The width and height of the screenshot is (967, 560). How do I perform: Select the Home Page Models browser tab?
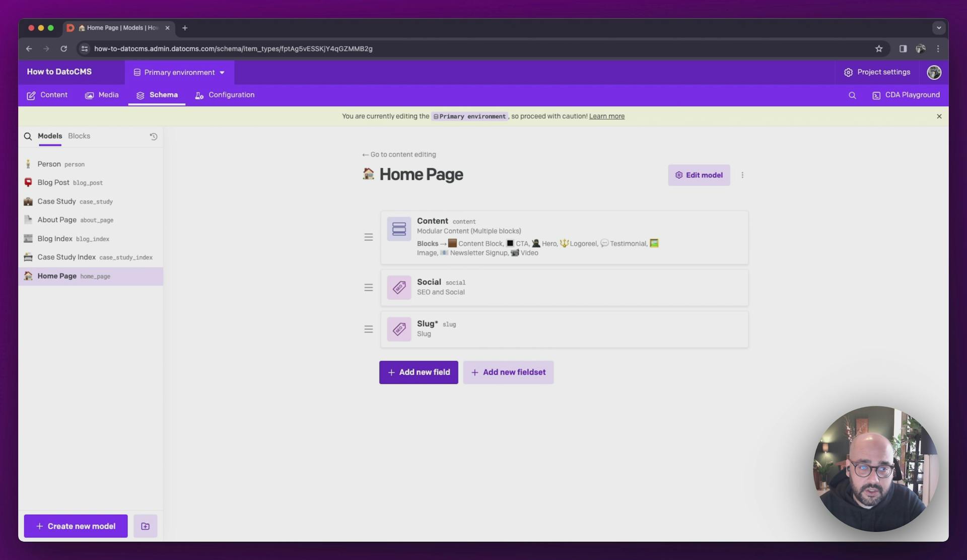point(119,28)
